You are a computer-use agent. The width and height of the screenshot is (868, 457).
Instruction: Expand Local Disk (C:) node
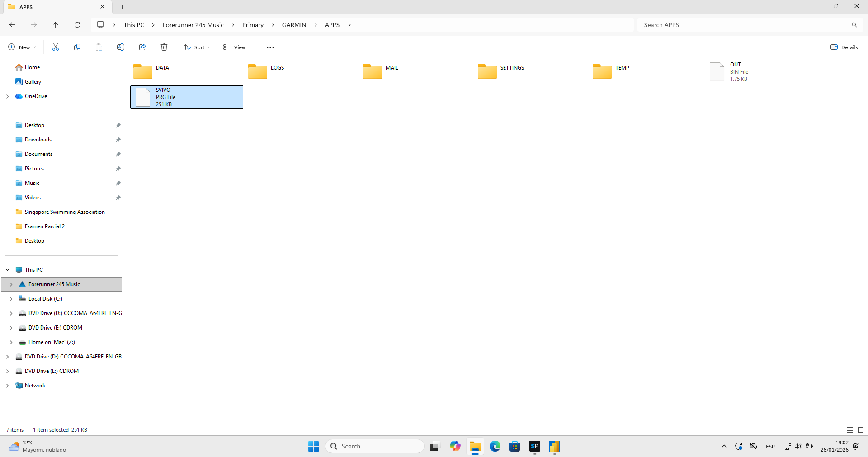tap(11, 299)
